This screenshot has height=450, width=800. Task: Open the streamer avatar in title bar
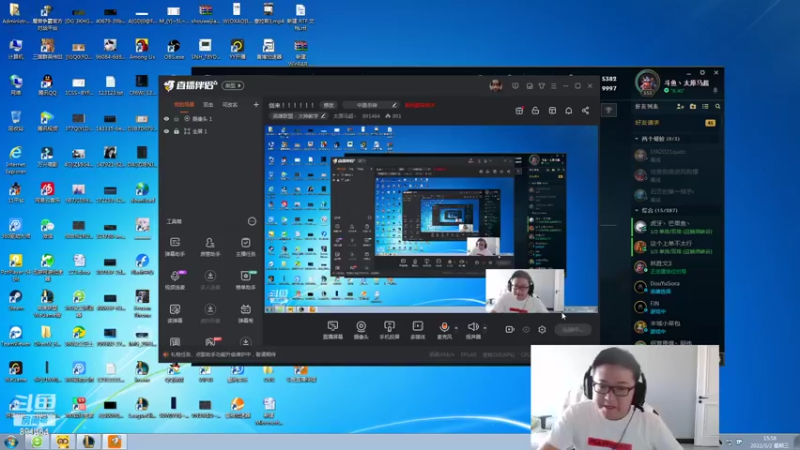[x=495, y=86]
